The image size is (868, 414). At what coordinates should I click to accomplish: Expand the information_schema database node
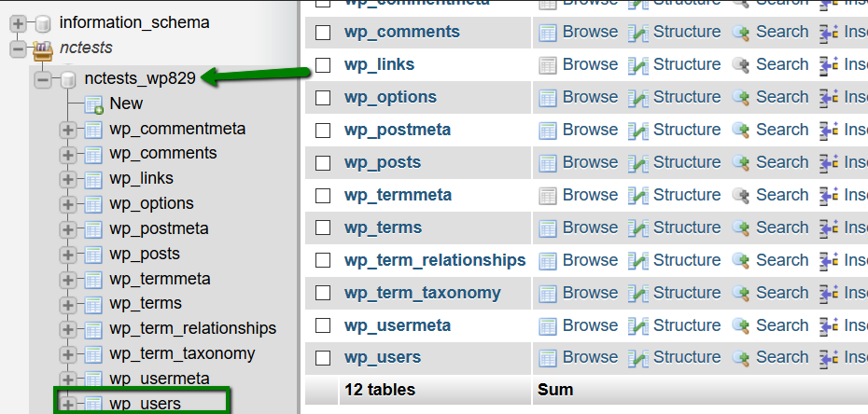click(x=19, y=23)
